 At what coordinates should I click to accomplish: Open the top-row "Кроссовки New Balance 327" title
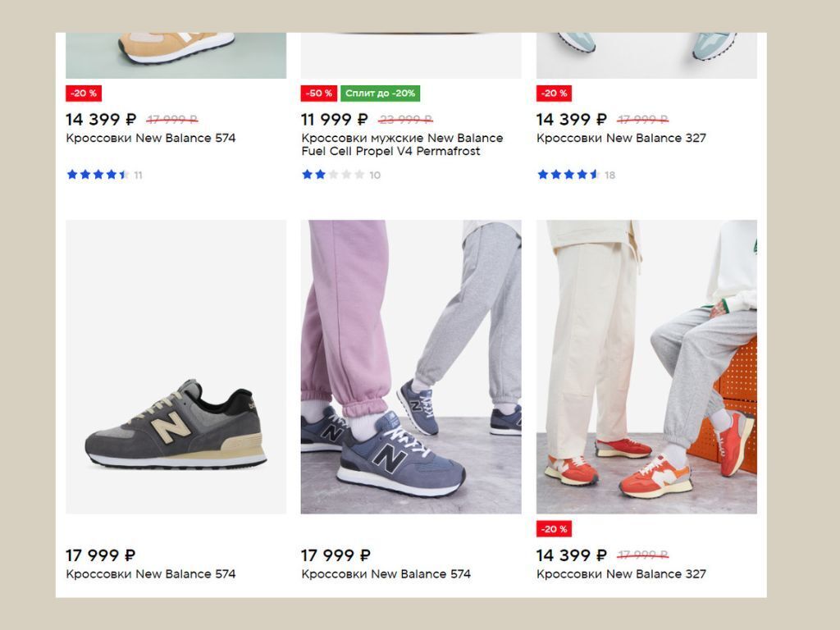click(x=621, y=138)
